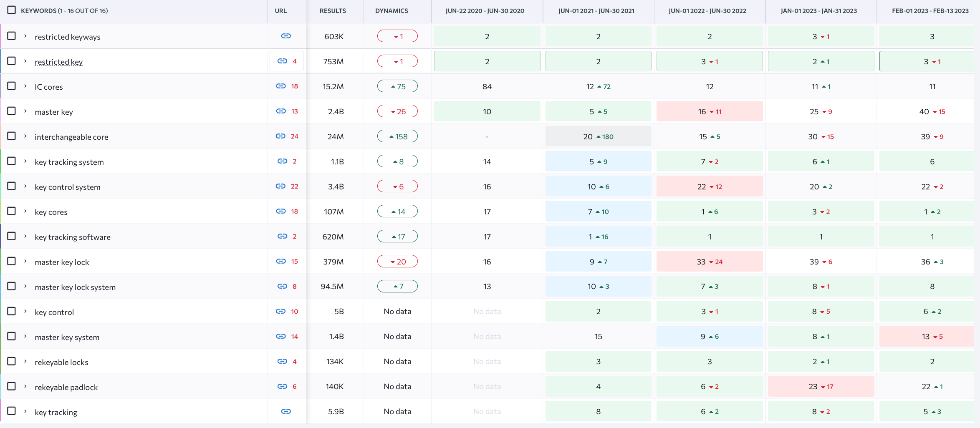This screenshot has width=980, height=428.
Task: Click the IC cores keyword text
Action: [49, 87]
